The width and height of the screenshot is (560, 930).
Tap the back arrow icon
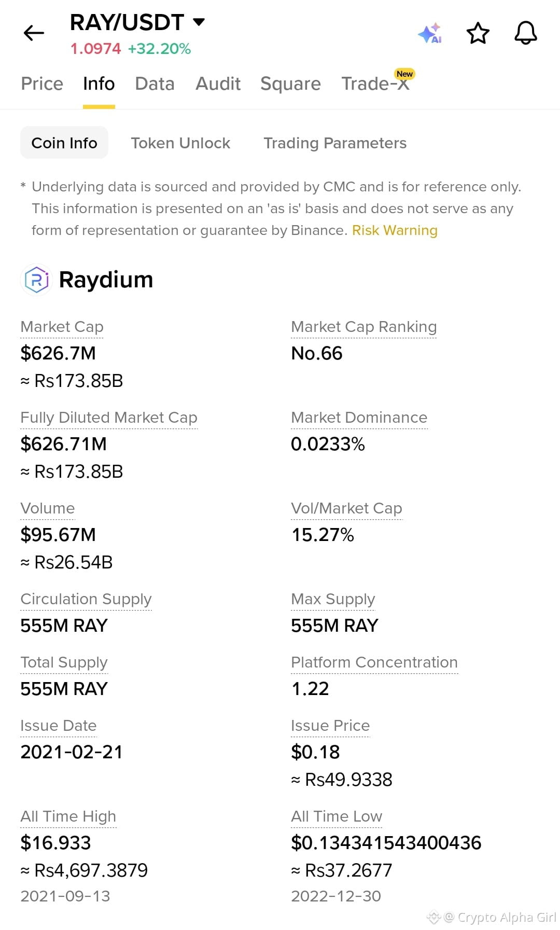point(34,33)
